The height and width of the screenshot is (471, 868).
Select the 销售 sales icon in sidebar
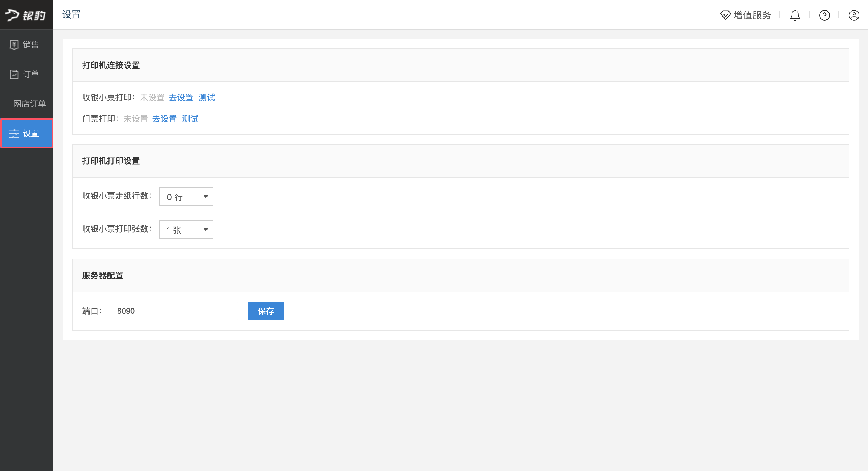click(x=14, y=45)
